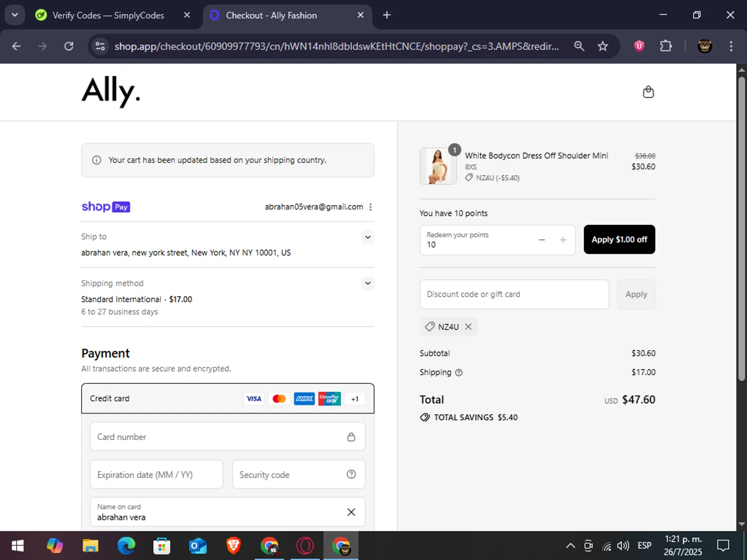Viewport: 747px width, 560px height.
Task: Click the Visa card icon
Action: click(253, 399)
